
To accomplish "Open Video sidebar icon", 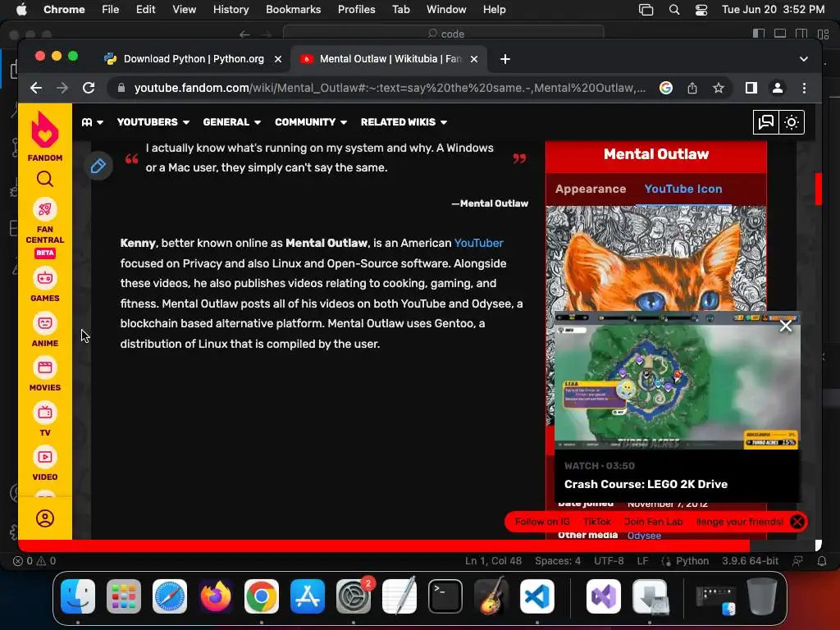I will pyautogui.click(x=45, y=457).
